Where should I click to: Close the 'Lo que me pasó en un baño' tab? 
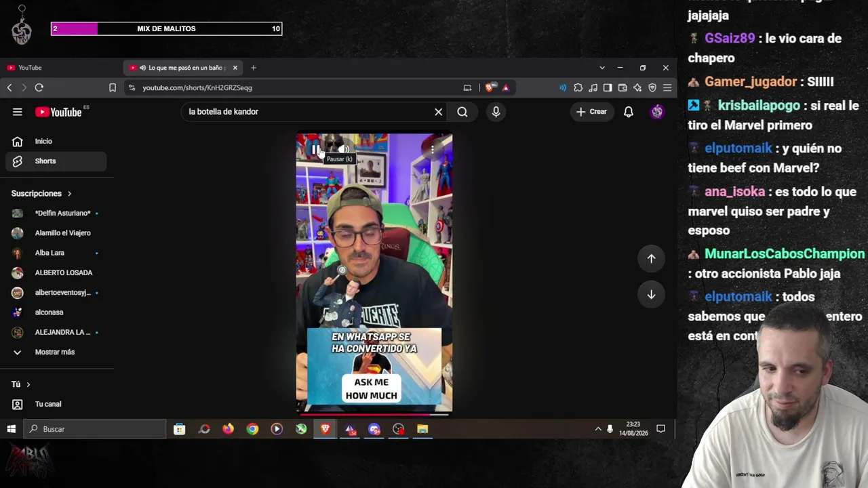tap(235, 68)
